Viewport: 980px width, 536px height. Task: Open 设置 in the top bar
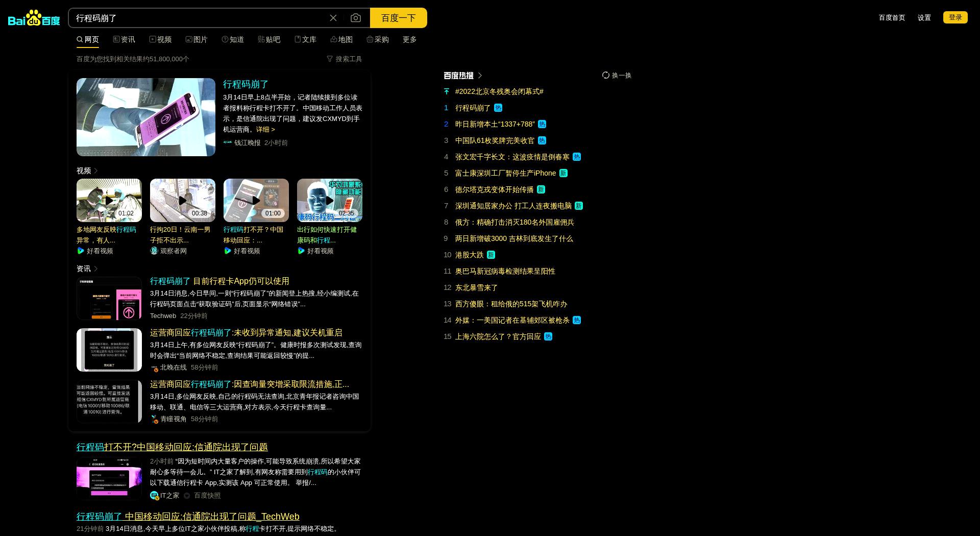pos(924,17)
